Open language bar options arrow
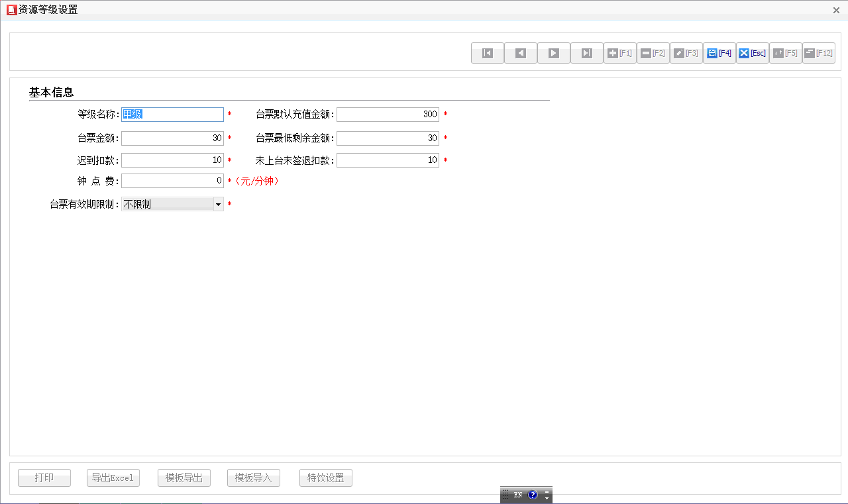 click(547, 497)
